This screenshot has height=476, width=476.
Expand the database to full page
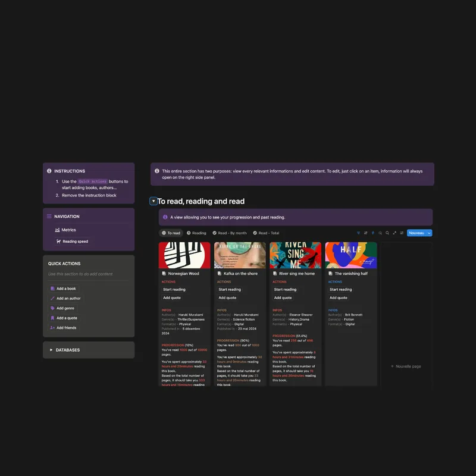pyautogui.click(x=394, y=233)
